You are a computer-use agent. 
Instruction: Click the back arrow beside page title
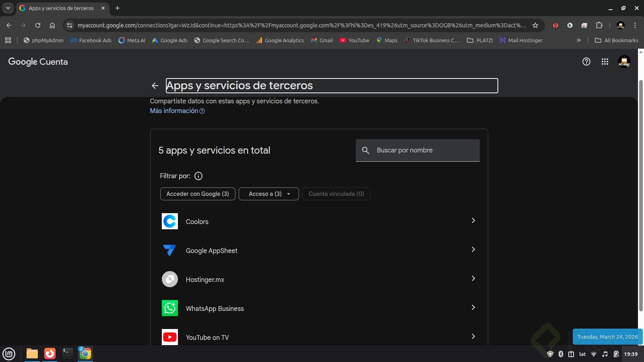pyautogui.click(x=155, y=86)
